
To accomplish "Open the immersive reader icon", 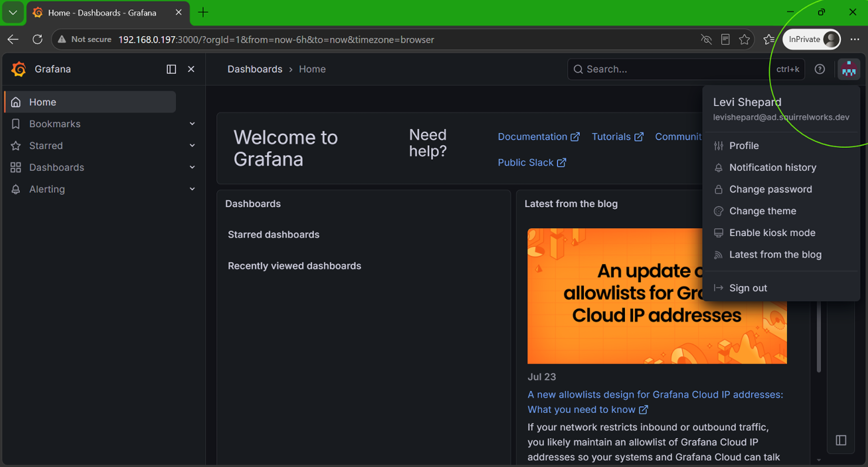I will [725, 40].
